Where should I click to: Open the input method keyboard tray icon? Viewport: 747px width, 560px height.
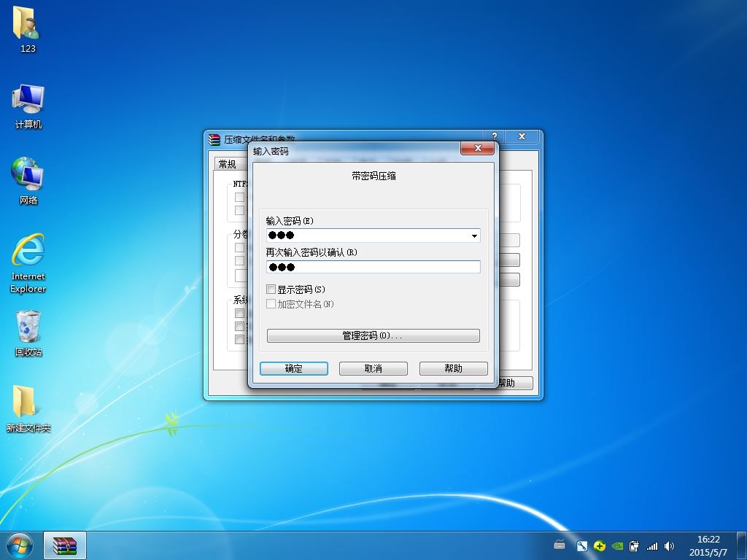tap(560, 545)
